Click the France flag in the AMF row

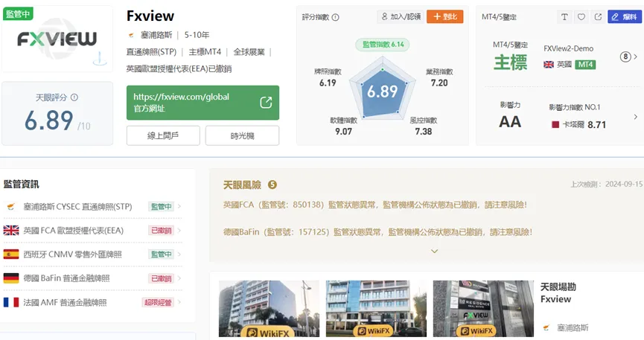point(11,303)
